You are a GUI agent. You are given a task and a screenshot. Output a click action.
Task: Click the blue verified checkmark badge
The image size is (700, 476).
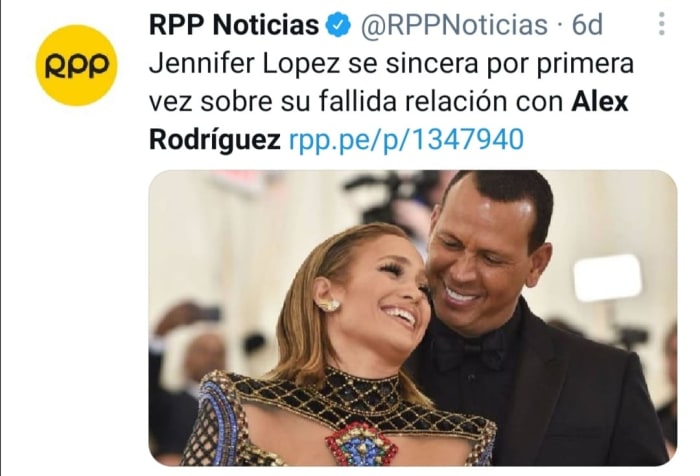point(339,25)
